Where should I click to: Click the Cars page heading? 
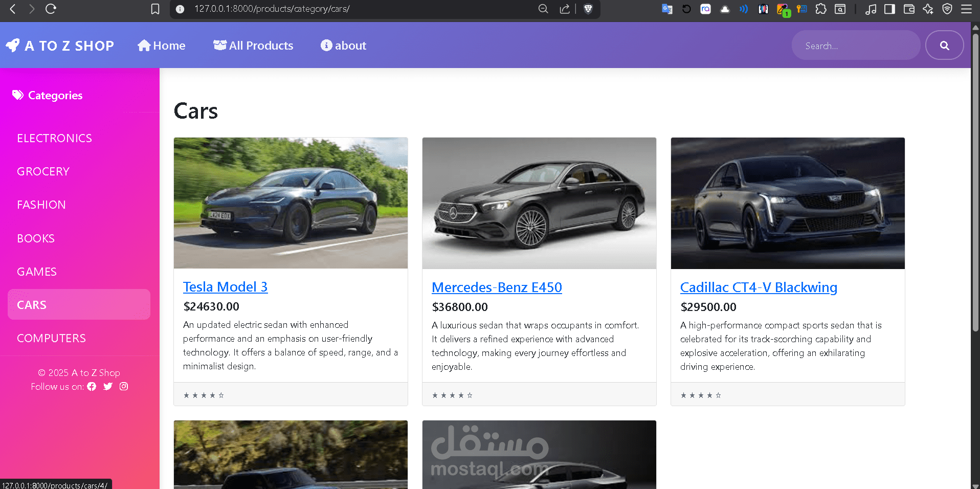pos(196,111)
